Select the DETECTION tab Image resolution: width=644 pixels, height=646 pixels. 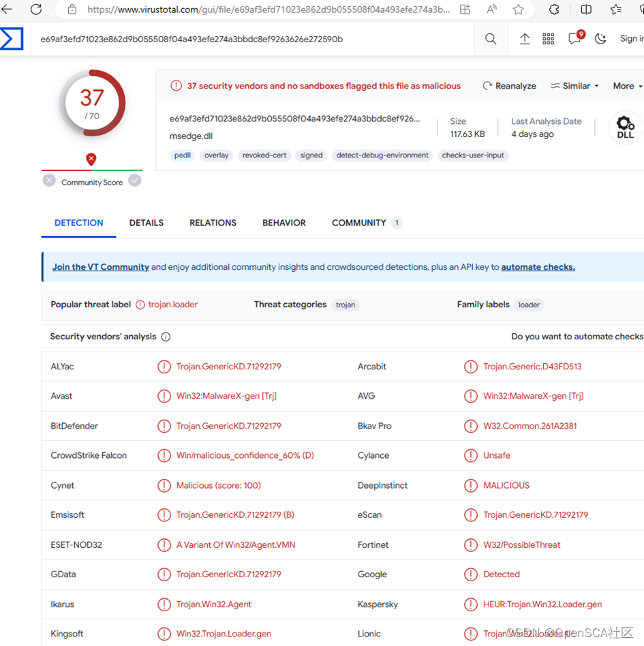click(78, 223)
